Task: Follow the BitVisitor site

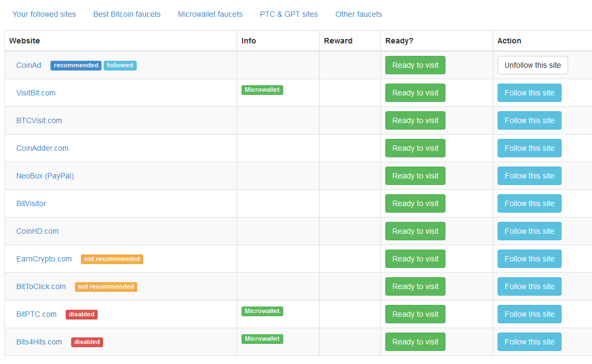Action: (x=529, y=203)
